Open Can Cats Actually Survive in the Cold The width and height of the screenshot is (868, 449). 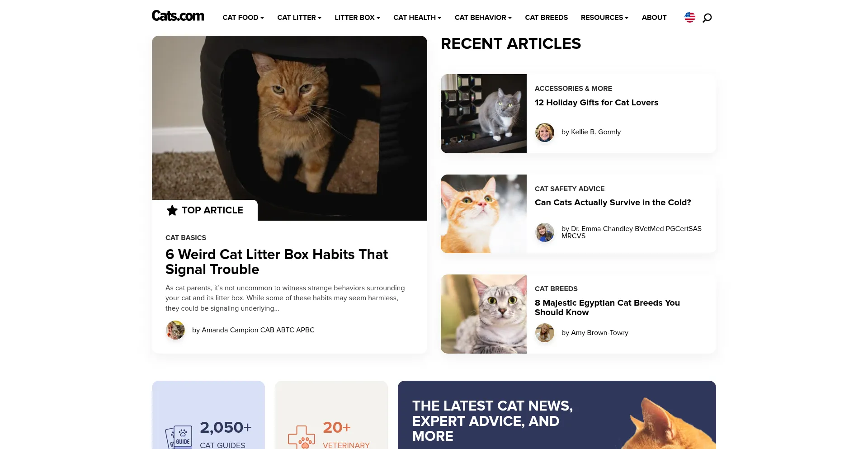[613, 203]
